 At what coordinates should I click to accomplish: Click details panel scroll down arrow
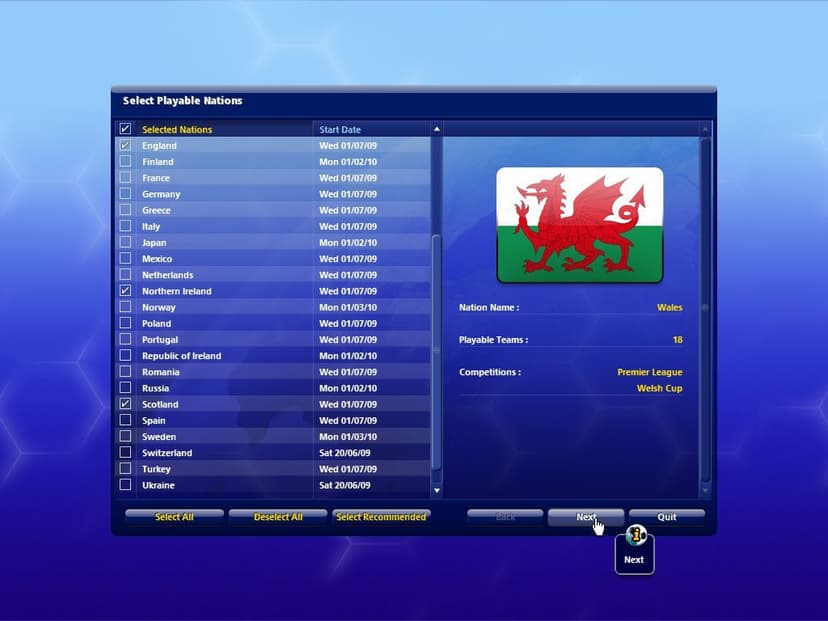[x=705, y=491]
